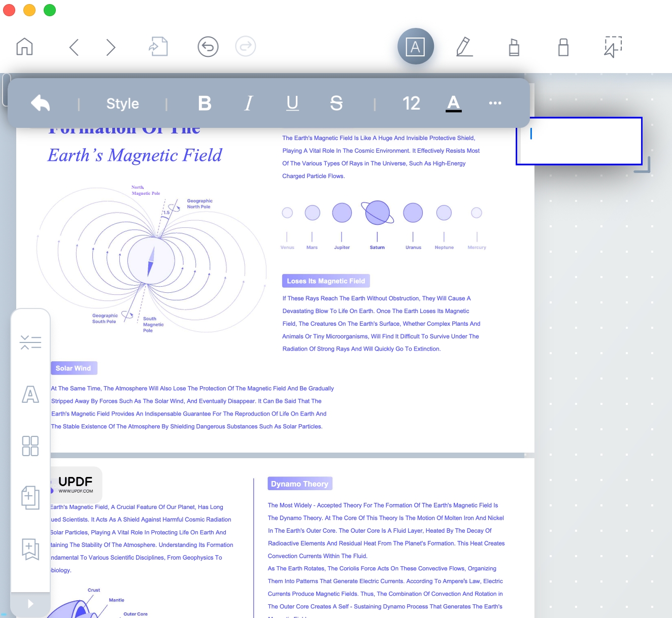Toggle bold formatting
Viewport: 672px width, 618px height.
click(205, 104)
